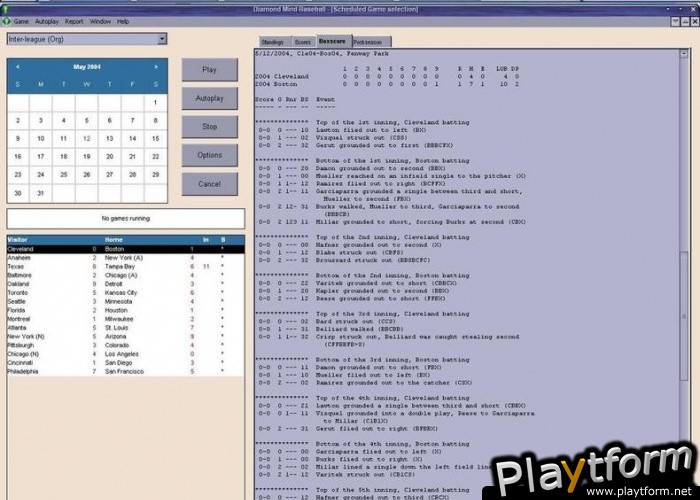Switch to the Boxscore tab
The width and height of the screenshot is (700, 500).
[333, 41]
